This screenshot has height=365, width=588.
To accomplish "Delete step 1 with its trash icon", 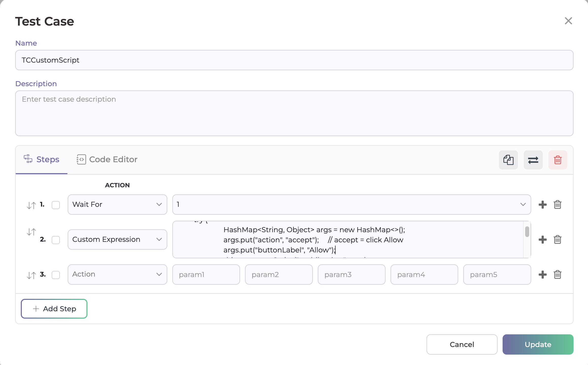I will 557,205.
